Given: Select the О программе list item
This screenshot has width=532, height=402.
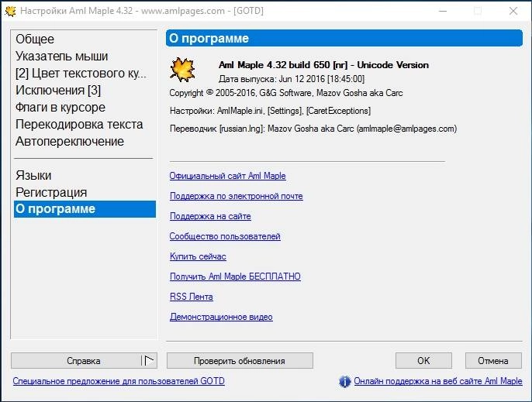Looking at the screenshot, I should (85, 209).
